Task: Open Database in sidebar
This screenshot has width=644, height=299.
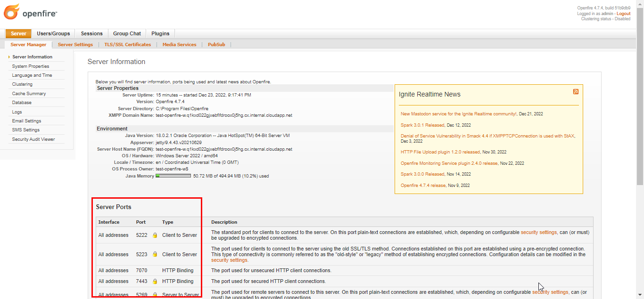Action: point(22,103)
